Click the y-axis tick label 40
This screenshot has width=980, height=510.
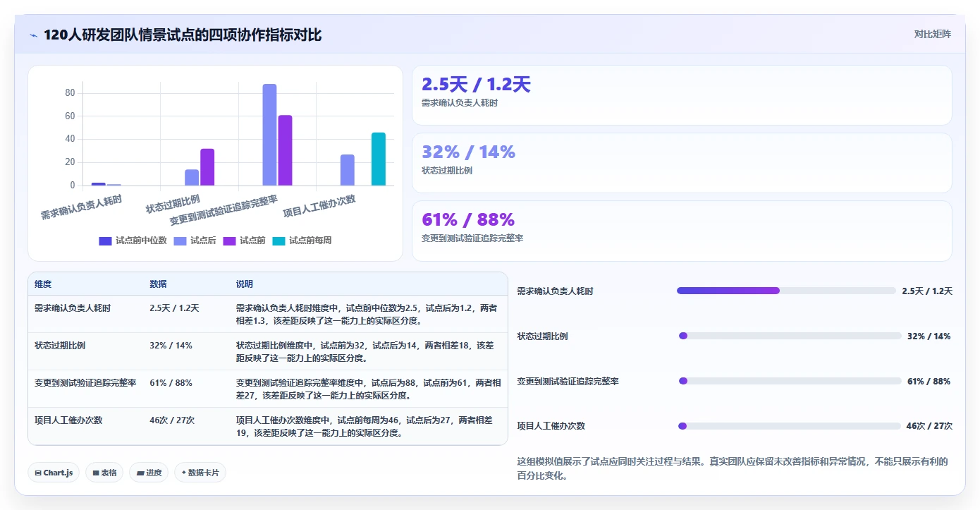pos(70,139)
